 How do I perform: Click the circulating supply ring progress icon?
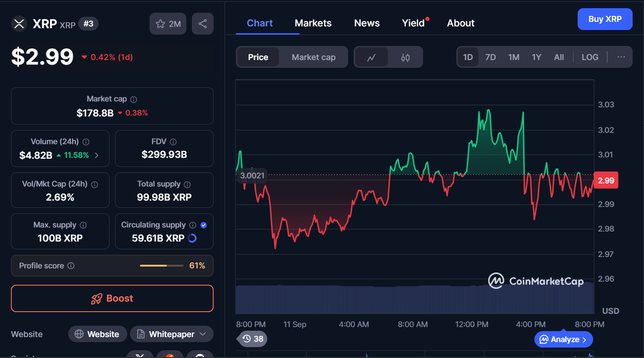pyautogui.click(x=192, y=238)
